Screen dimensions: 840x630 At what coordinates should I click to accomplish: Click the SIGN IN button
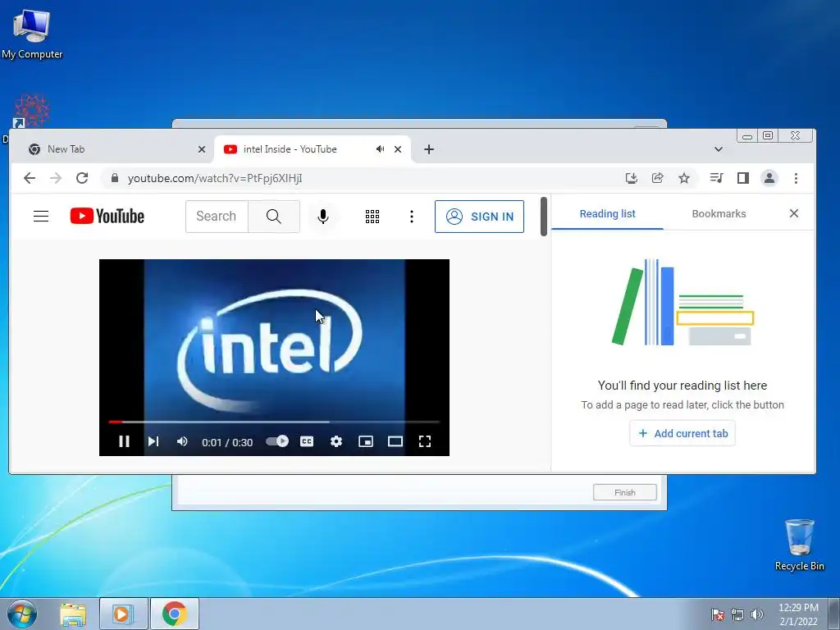coord(479,217)
